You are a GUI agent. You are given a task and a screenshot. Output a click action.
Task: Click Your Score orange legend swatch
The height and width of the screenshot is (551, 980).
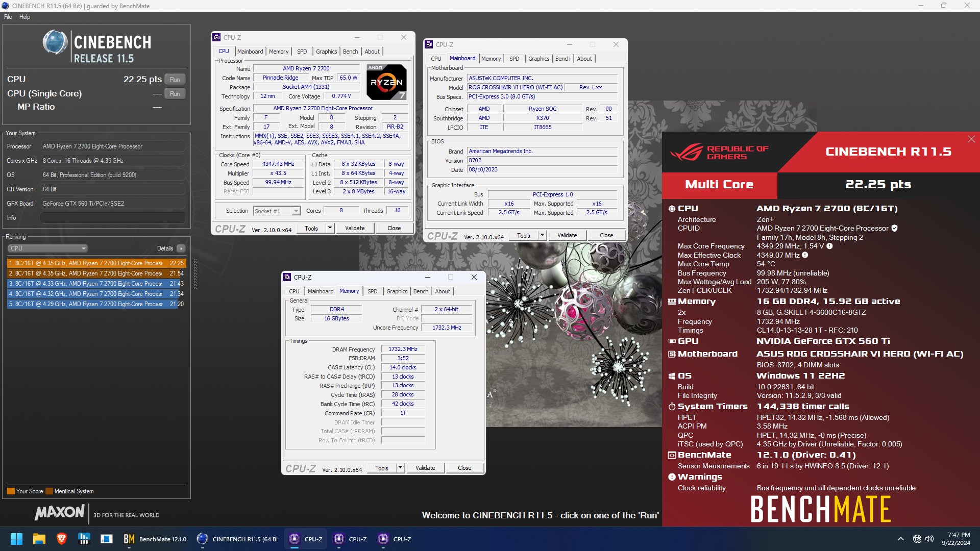[x=11, y=491]
